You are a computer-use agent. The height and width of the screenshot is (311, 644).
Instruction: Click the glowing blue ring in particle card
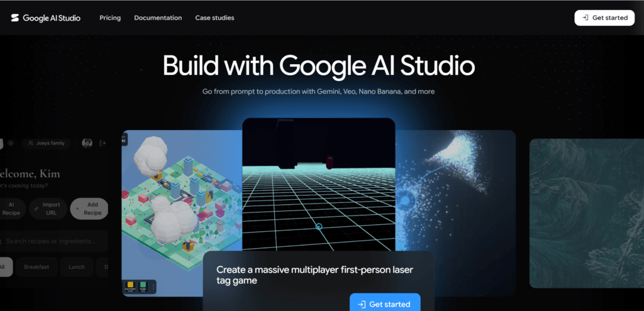406,200
